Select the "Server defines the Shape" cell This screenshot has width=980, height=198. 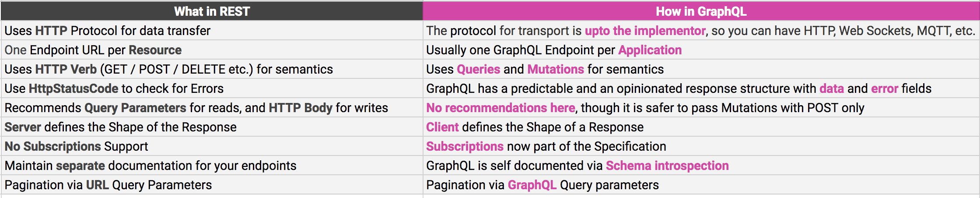pos(120,127)
